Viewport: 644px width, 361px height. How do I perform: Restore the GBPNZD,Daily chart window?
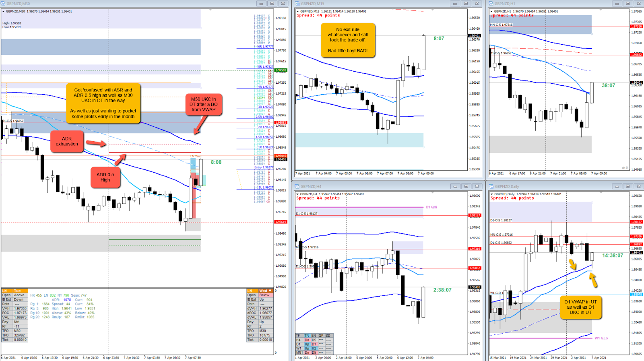(627, 186)
